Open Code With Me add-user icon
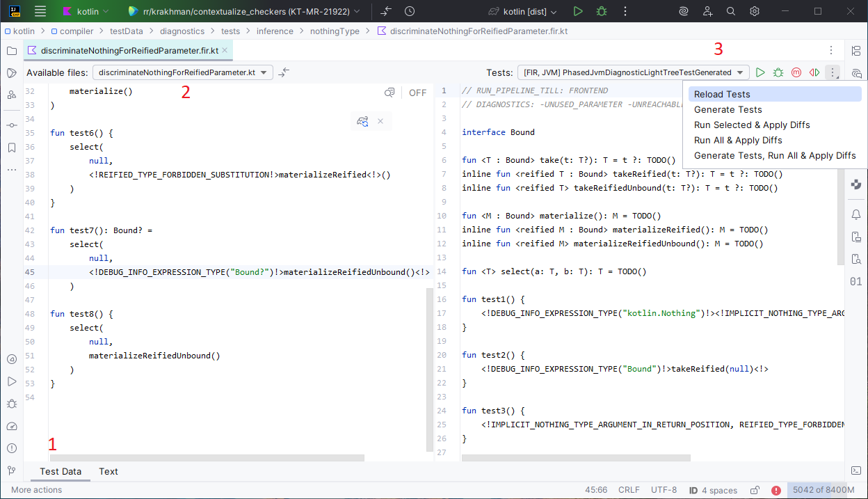 click(x=707, y=11)
